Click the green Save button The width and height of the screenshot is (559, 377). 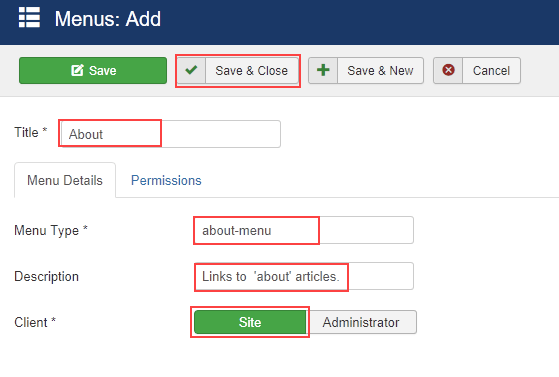click(x=93, y=71)
